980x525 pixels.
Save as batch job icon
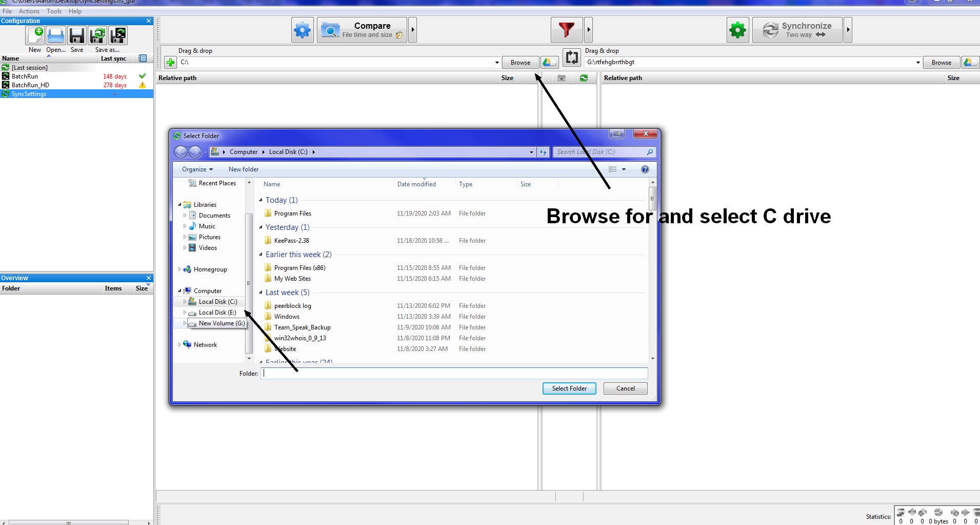[x=118, y=35]
